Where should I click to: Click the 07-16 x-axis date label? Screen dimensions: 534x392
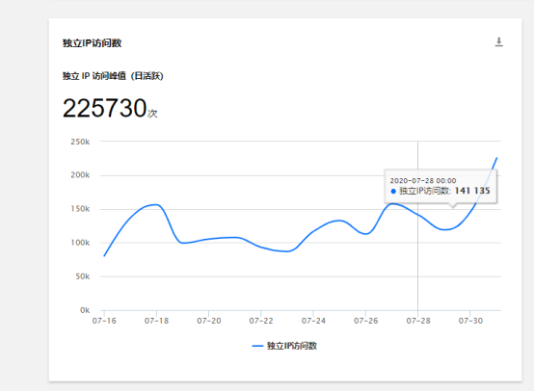[x=104, y=321]
